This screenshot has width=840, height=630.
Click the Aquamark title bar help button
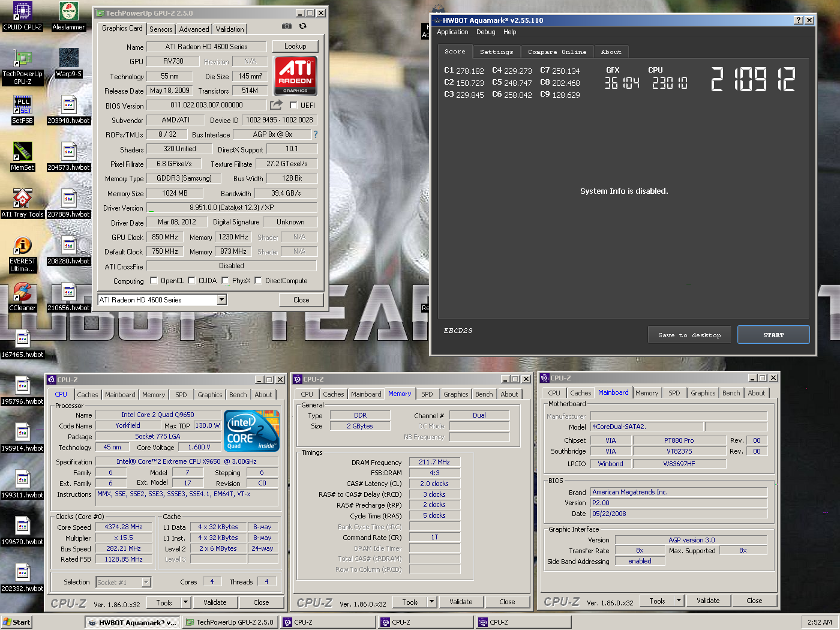(x=799, y=20)
